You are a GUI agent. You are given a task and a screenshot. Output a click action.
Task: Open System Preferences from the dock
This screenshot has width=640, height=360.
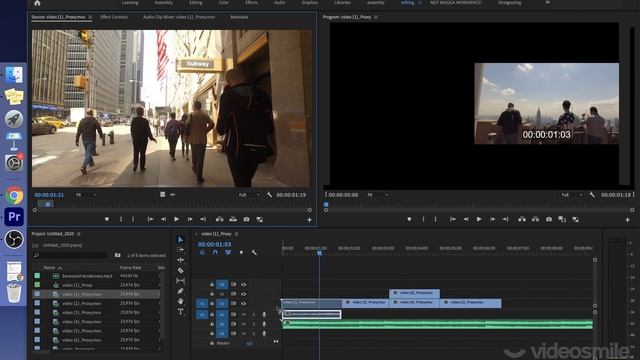coord(14,162)
